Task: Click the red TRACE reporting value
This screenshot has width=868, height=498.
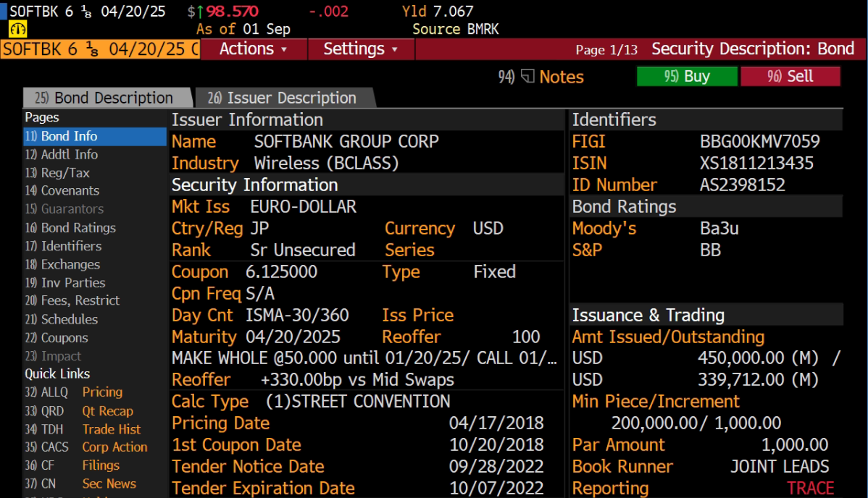Action: click(x=811, y=488)
